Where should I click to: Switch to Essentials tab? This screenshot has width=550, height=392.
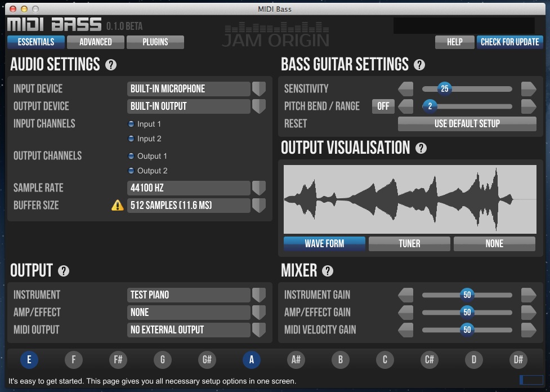pyautogui.click(x=36, y=42)
